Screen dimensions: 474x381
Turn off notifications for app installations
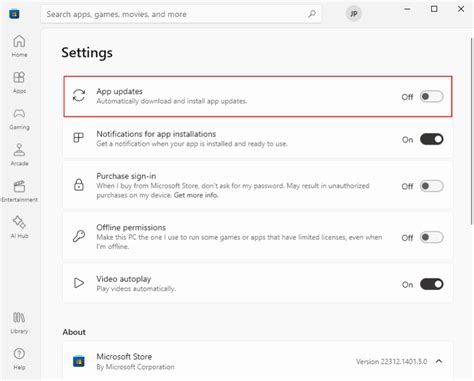(432, 139)
